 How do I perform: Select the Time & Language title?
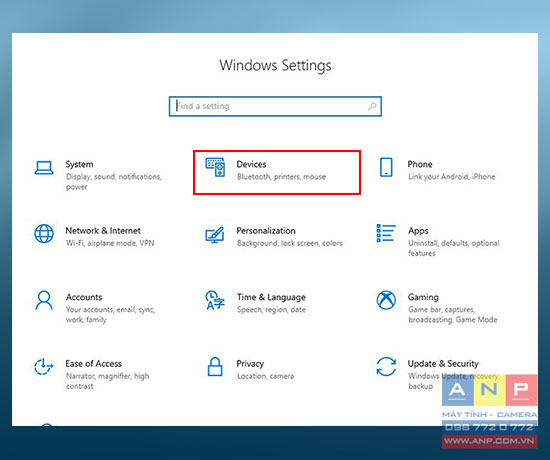click(271, 297)
